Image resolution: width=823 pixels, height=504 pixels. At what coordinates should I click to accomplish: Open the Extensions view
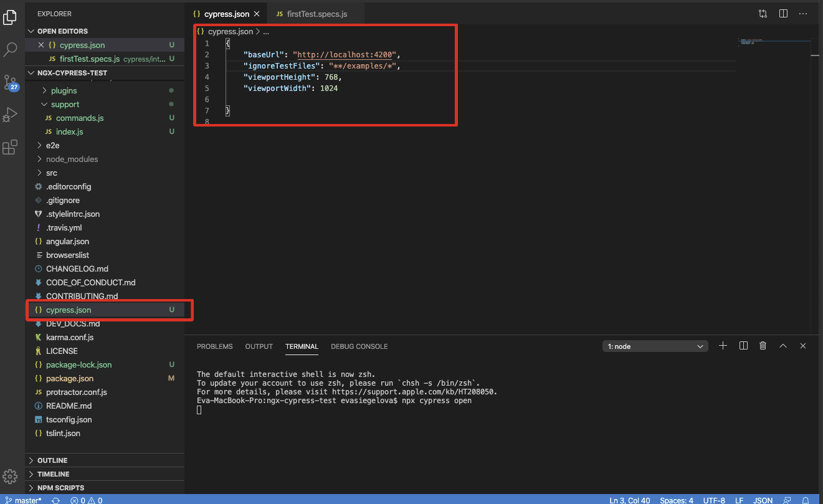[x=11, y=148]
